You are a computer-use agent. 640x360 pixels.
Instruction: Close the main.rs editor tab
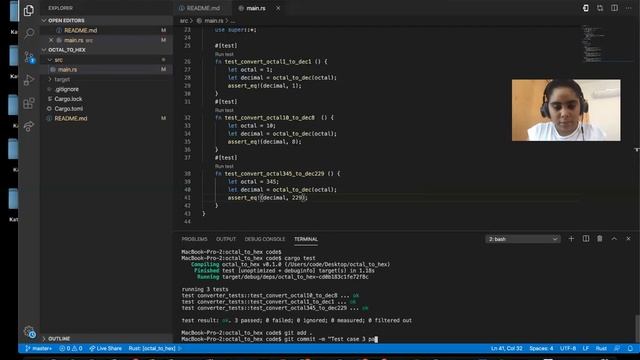[x=278, y=8]
